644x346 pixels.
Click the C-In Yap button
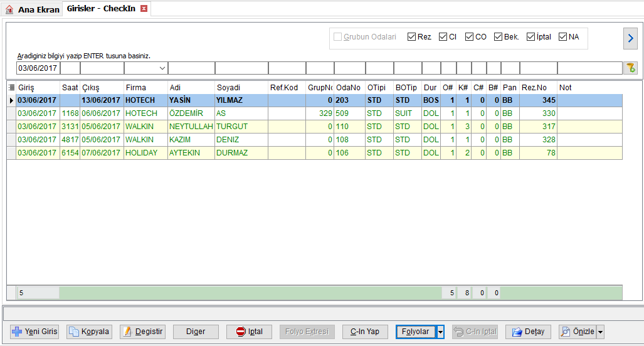pos(365,332)
